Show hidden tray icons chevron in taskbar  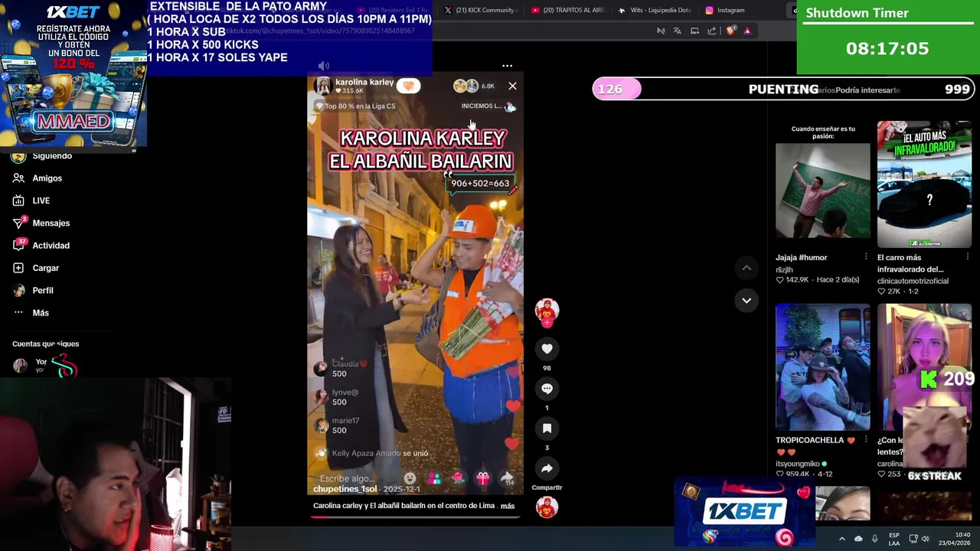[x=842, y=539]
